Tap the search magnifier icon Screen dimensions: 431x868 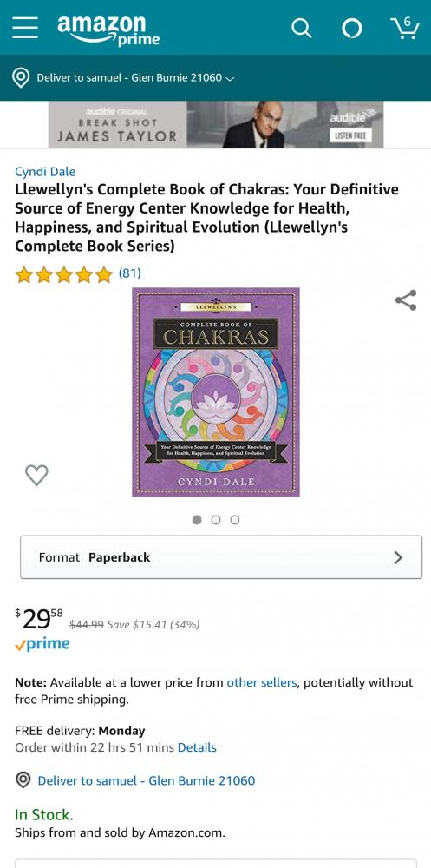pyautogui.click(x=302, y=28)
